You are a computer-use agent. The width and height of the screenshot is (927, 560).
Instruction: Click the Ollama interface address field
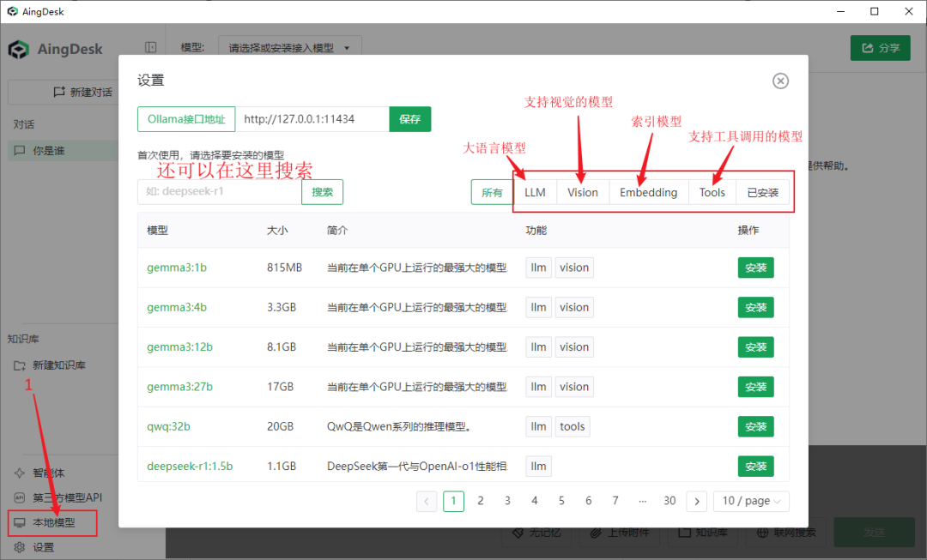[312, 119]
